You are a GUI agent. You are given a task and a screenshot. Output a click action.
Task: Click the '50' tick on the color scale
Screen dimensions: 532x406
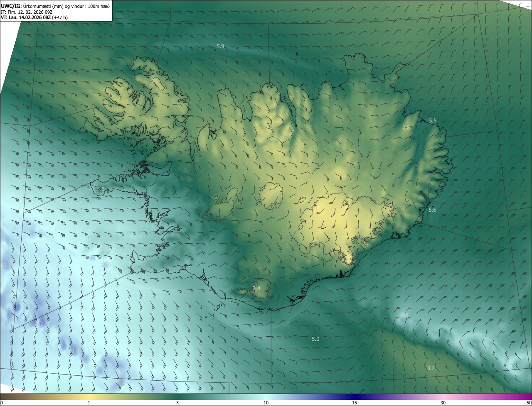click(x=529, y=403)
